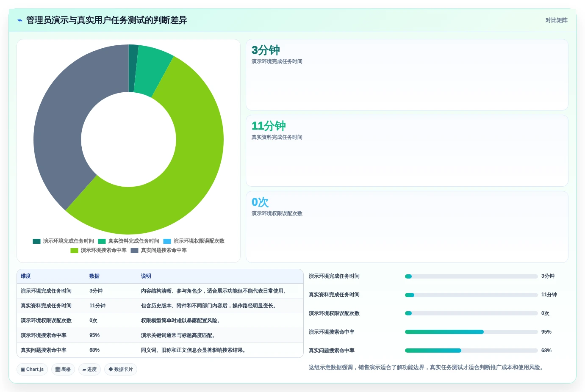Click the 进度 tag chip
Viewport: 585px width, 392px height.
[89, 370]
